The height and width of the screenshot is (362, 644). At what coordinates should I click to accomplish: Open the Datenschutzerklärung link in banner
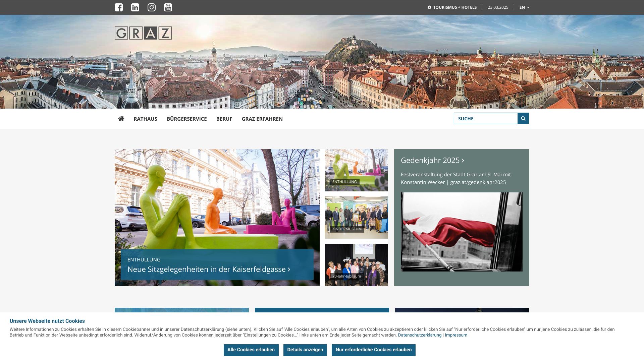[420, 335]
